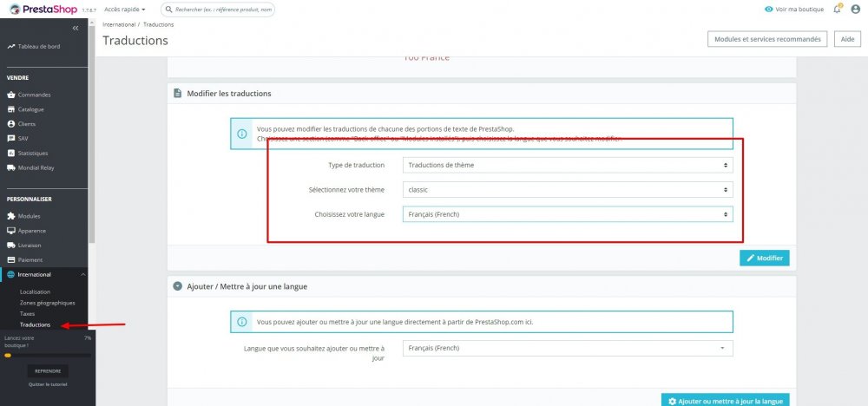Open the Taxes submenu item

point(27,314)
